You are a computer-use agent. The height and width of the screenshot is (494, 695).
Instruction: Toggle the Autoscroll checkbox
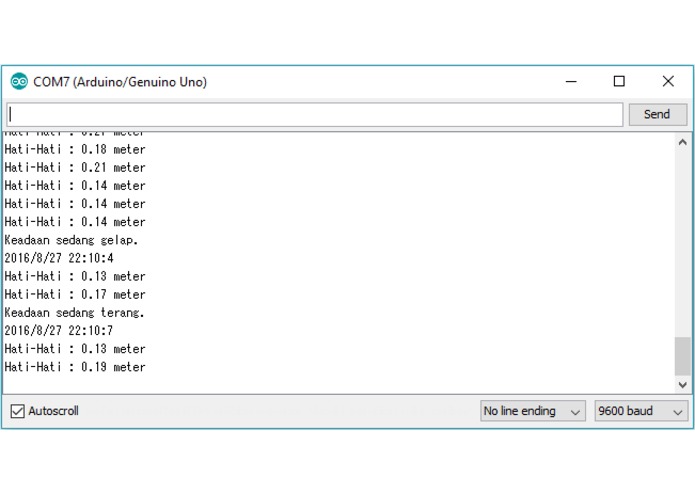17,411
